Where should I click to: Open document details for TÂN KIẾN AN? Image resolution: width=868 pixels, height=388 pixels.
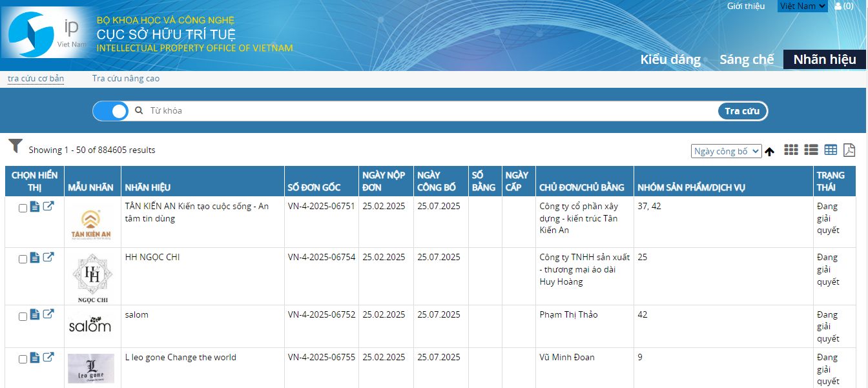pyautogui.click(x=35, y=207)
